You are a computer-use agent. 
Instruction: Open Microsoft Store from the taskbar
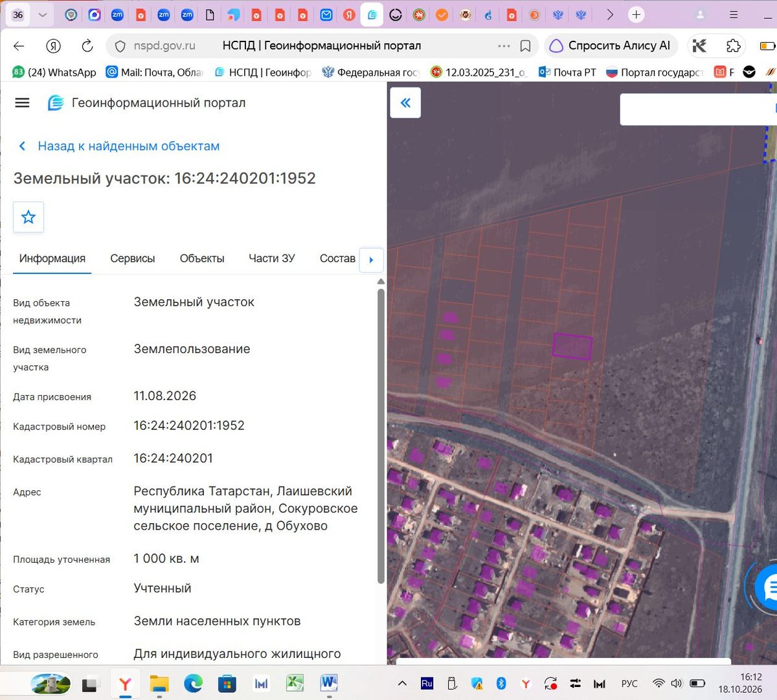click(227, 683)
